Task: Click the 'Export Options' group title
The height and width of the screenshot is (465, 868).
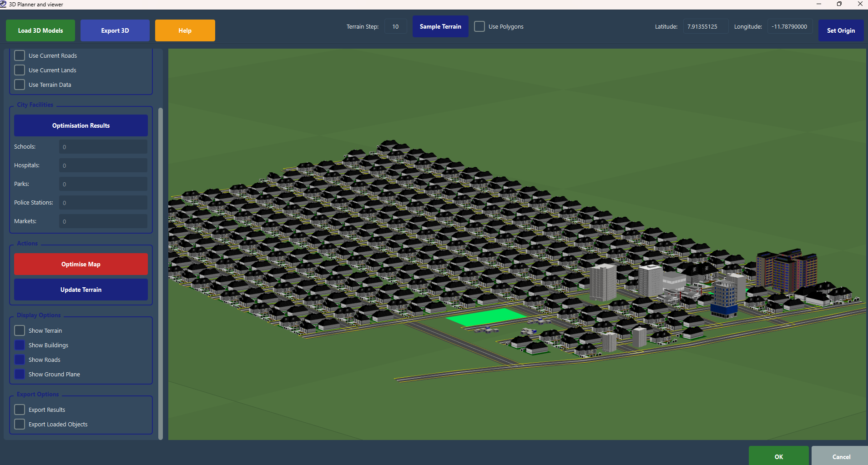Action: [x=38, y=394]
